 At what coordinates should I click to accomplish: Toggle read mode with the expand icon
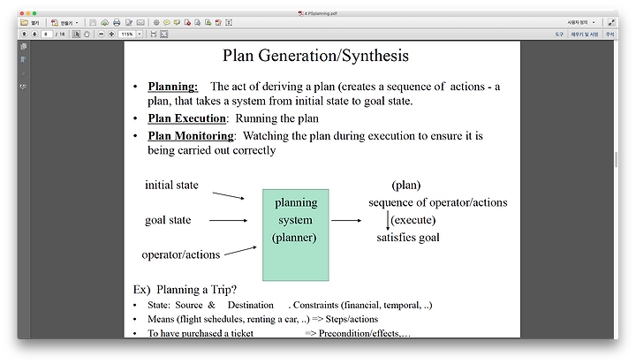pyautogui.click(x=611, y=23)
